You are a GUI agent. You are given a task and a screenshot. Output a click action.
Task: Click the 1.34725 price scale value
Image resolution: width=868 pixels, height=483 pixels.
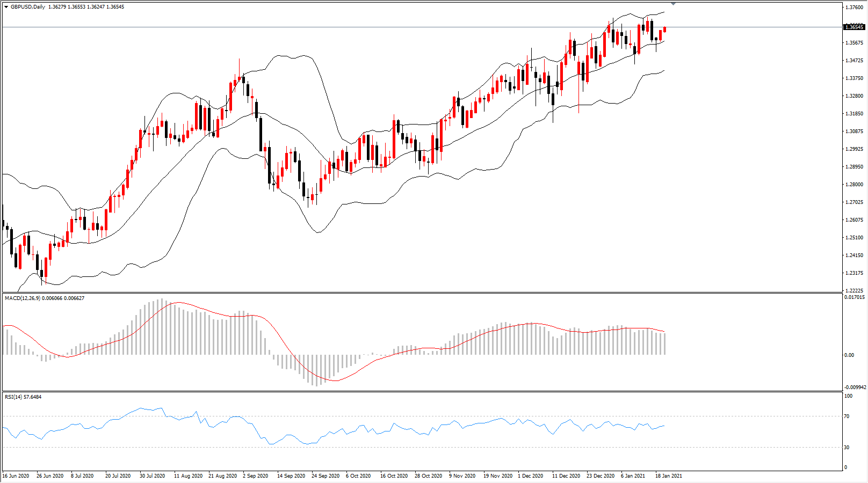(x=854, y=61)
